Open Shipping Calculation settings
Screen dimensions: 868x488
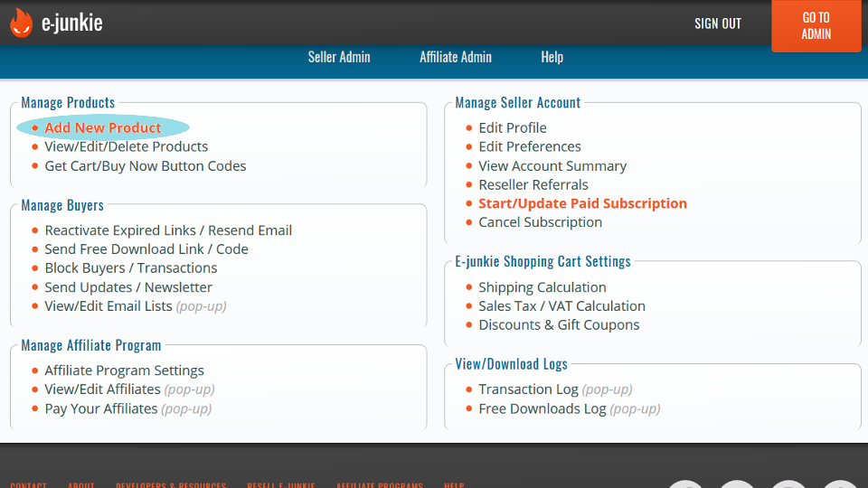pyautogui.click(x=542, y=287)
